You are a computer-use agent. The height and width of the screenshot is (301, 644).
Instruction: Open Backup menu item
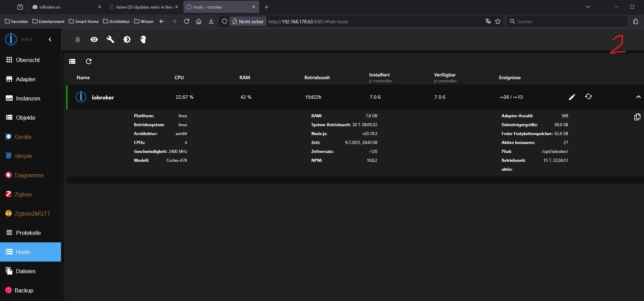coord(30,290)
